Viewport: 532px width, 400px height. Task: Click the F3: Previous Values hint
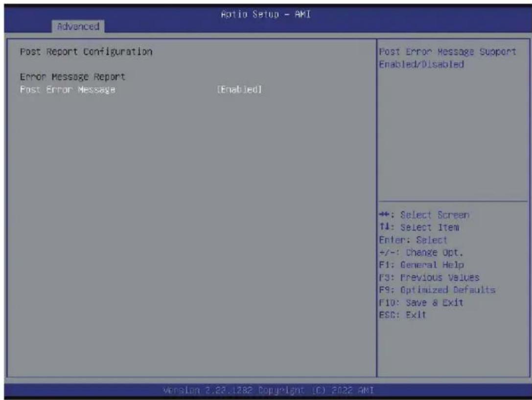(x=429, y=278)
